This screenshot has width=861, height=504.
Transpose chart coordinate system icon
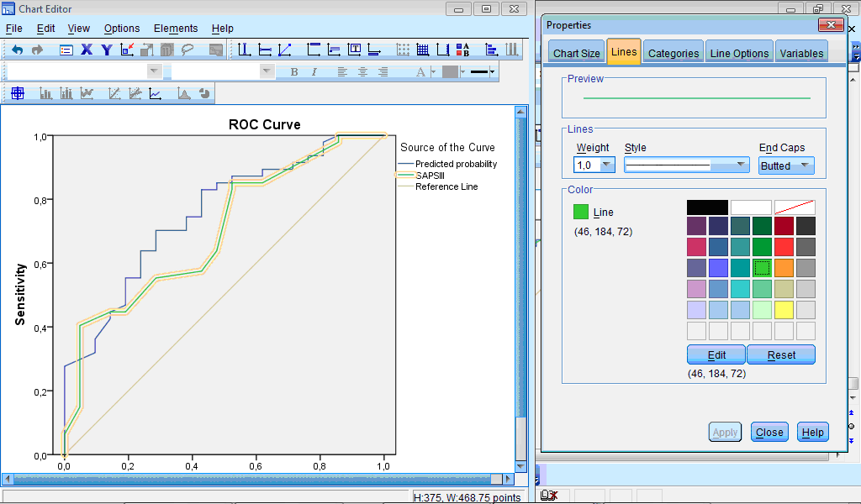click(x=491, y=50)
